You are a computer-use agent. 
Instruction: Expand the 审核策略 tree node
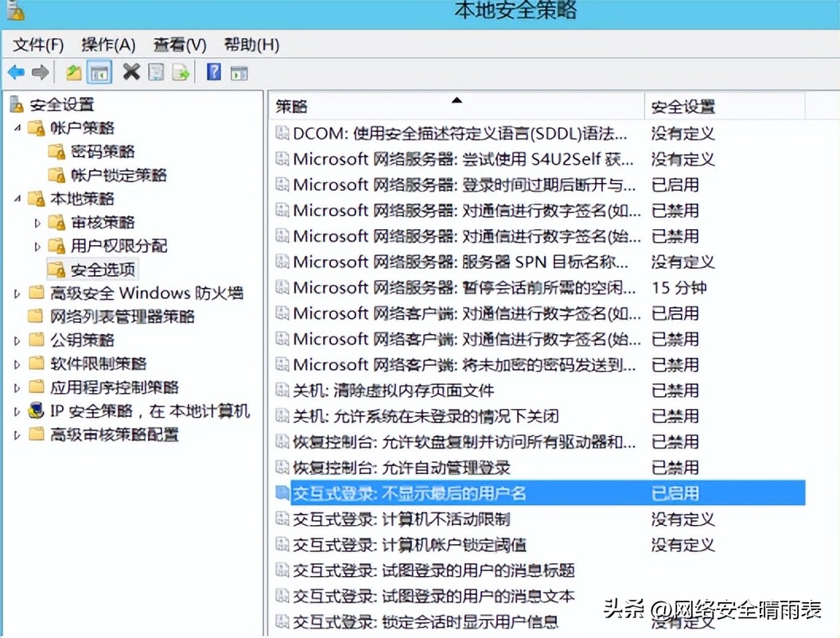(x=37, y=222)
